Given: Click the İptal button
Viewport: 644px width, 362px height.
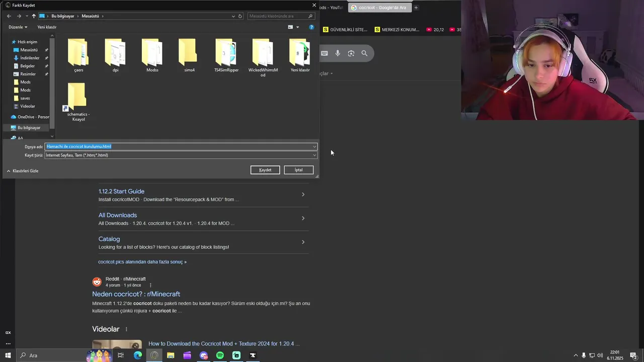Looking at the screenshot, I should coord(298,170).
